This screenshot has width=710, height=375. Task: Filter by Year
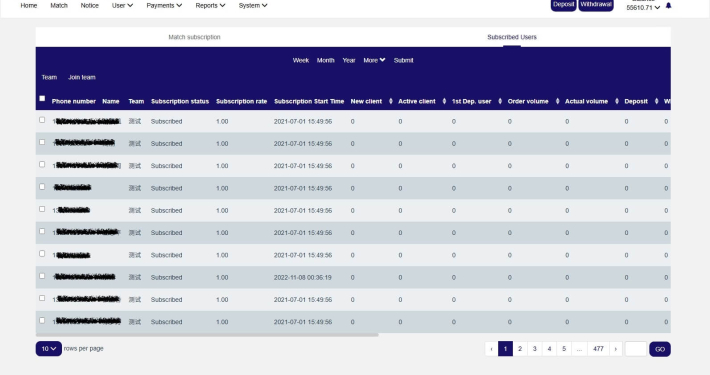(349, 60)
